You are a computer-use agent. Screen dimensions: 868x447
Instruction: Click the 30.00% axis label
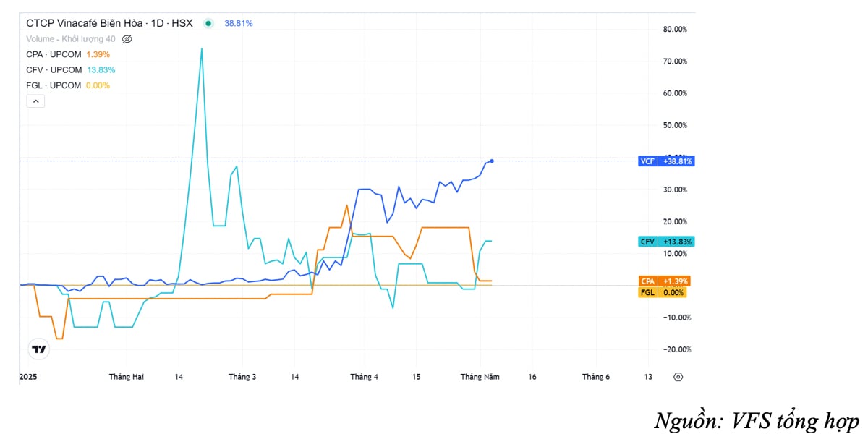click(675, 190)
